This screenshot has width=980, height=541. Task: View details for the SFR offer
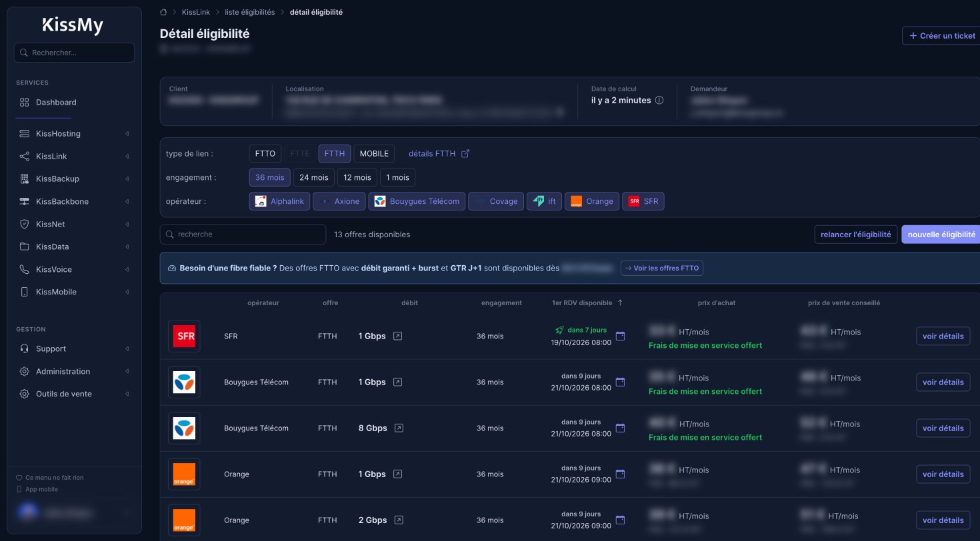tap(943, 336)
